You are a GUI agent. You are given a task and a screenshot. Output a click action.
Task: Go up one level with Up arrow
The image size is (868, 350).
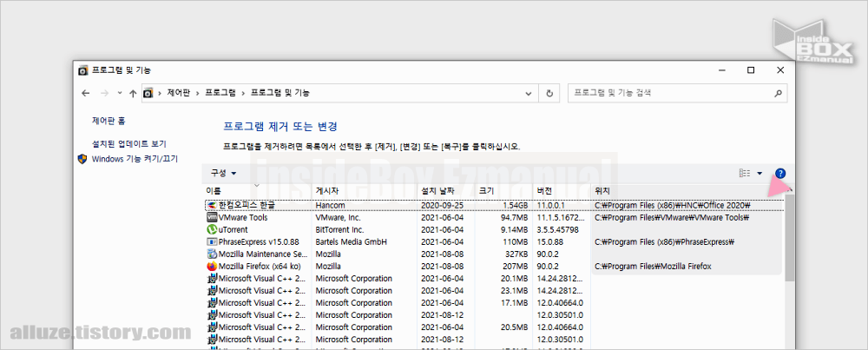133,93
